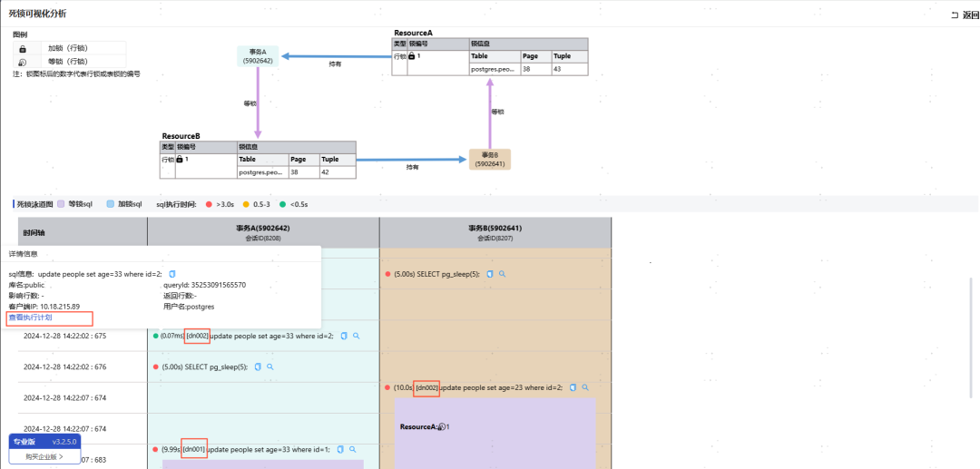Click postgres.peo... table cell in ResourceB
Screen dimensions: 980x469
262,171
